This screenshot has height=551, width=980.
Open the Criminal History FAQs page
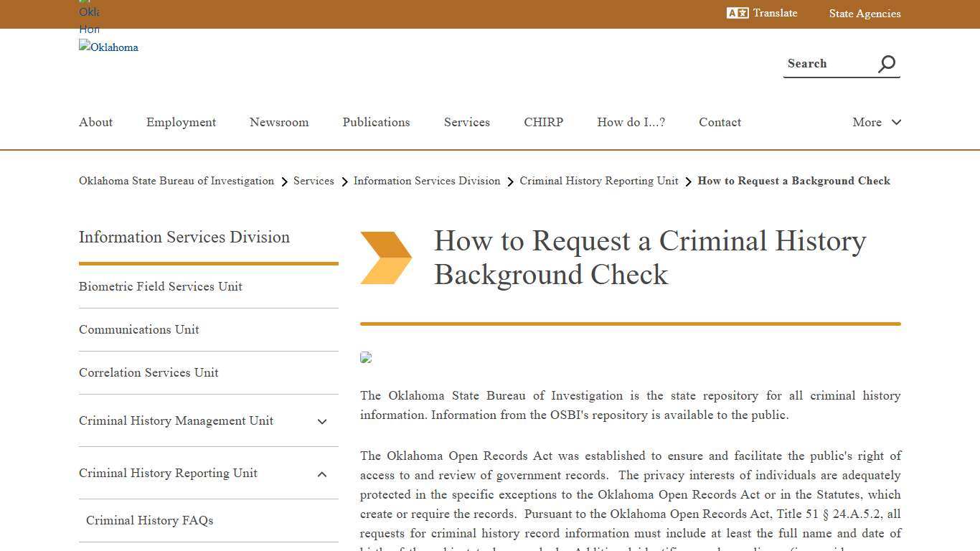(149, 520)
